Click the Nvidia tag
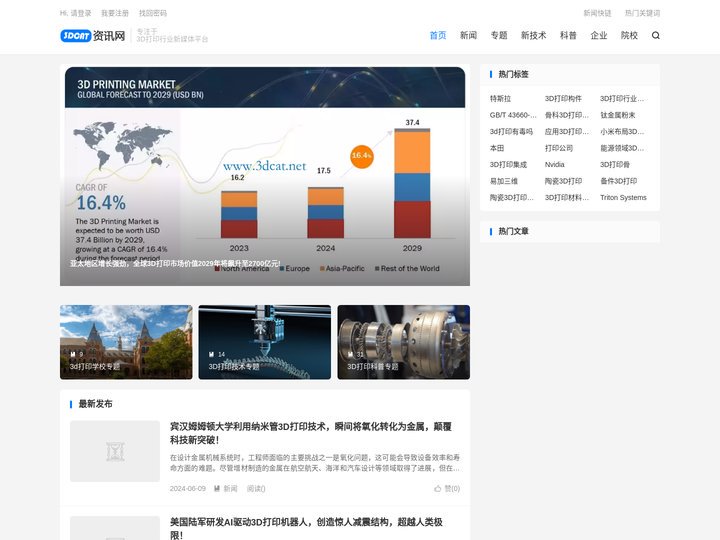Image resolution: width=720 pixels, height=540 pixels. click(555, 165)
